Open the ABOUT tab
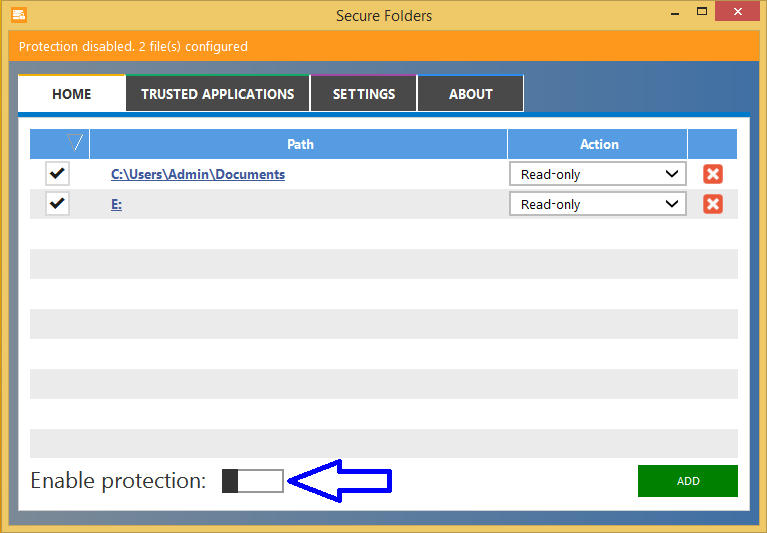This screenshot has height=533, width=767. [x=471, y=93]
